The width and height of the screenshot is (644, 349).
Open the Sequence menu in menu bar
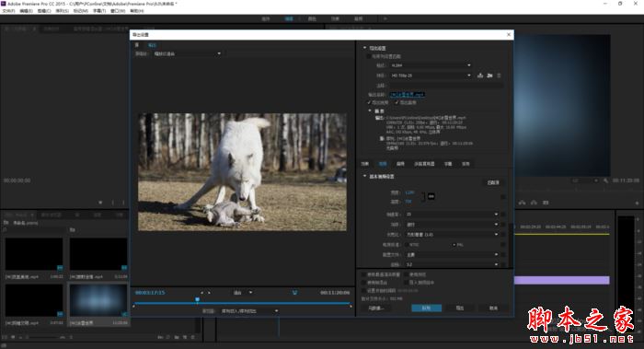[x=62, y=11]
